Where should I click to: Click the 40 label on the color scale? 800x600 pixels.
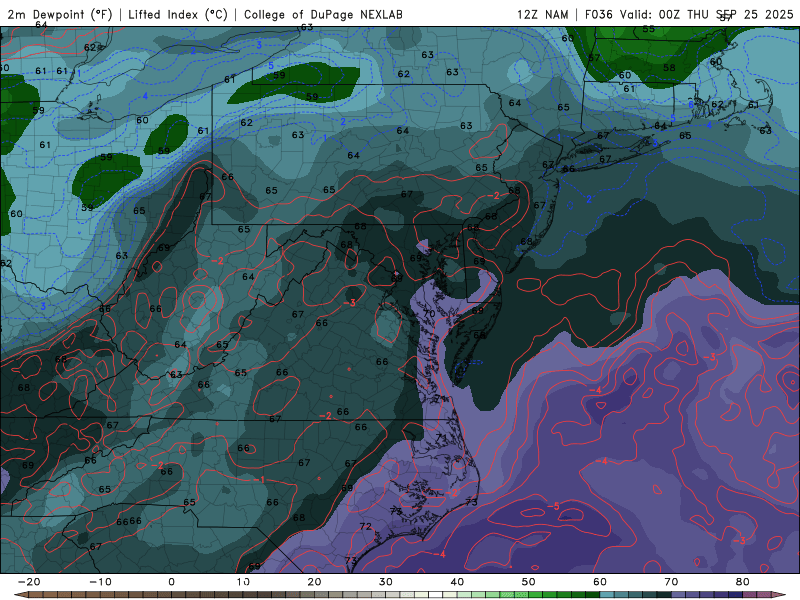[x=457, y=582]
